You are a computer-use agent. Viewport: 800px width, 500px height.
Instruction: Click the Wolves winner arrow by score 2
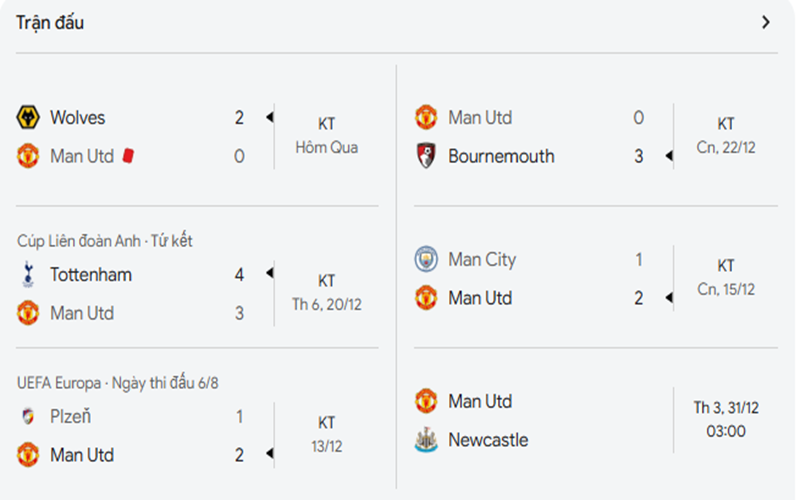(x=269, y=118)
